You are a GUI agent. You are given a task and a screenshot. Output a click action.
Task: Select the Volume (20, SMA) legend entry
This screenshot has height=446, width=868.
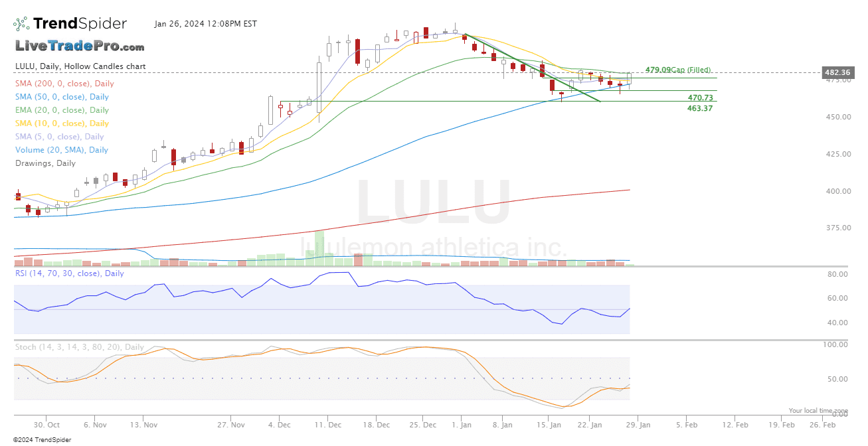pyautogui.click(x=62, y=150)
